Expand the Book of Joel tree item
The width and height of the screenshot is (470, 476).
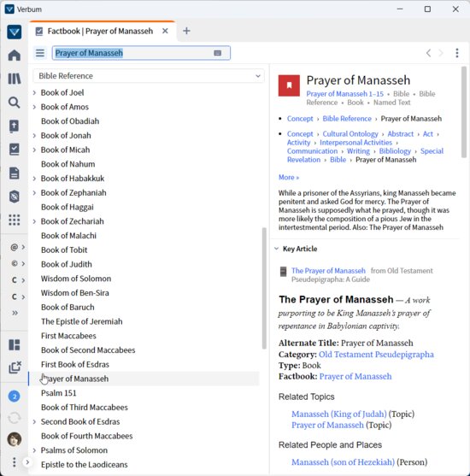(34, 92)
